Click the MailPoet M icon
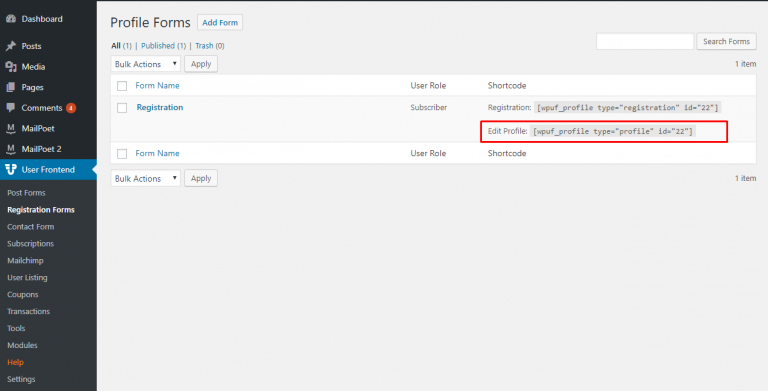The height and width of the screenshot is (391, 768). point(11,128)
